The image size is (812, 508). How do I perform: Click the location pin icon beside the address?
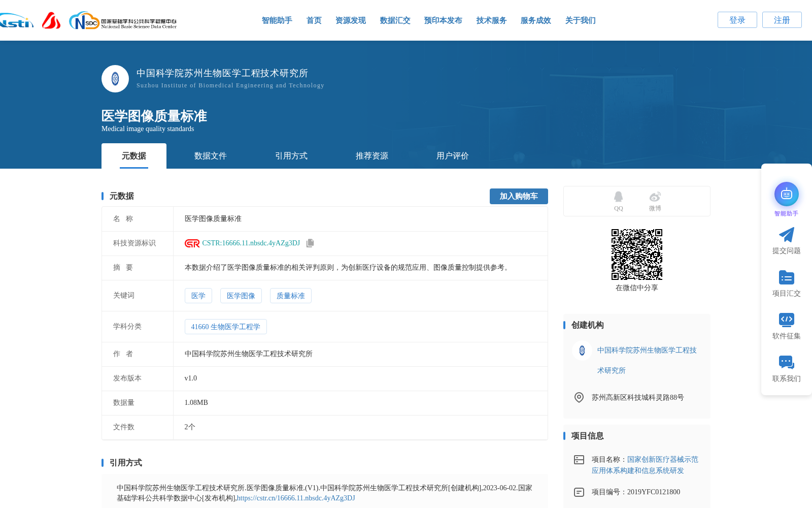pos(579,397)
